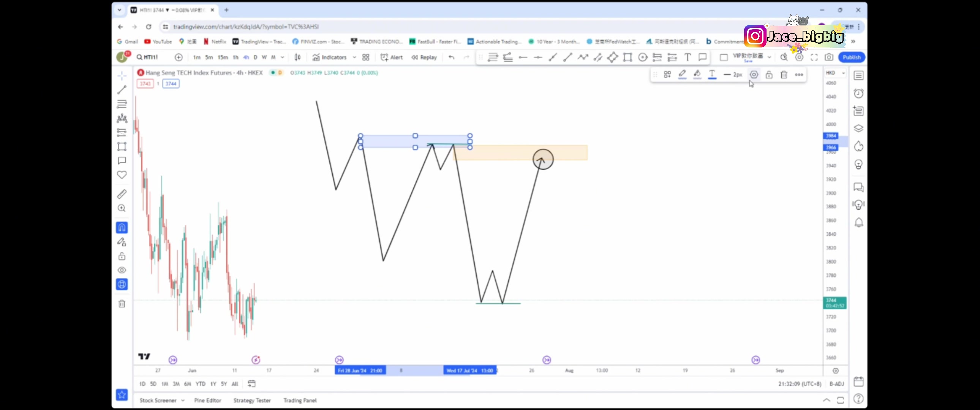
Task: Expand the timeframe interval dropdown
Action: (282, 57)
